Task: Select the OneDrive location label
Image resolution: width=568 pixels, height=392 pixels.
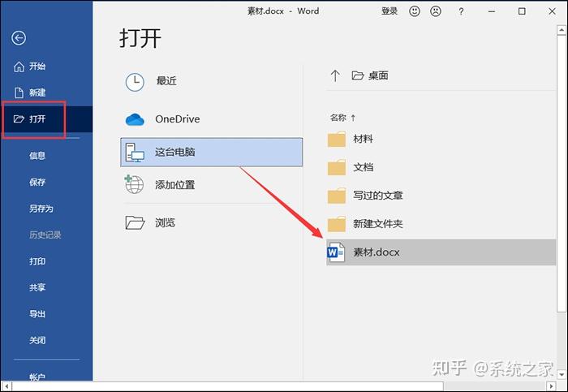Action: click(x=178, y=119)
